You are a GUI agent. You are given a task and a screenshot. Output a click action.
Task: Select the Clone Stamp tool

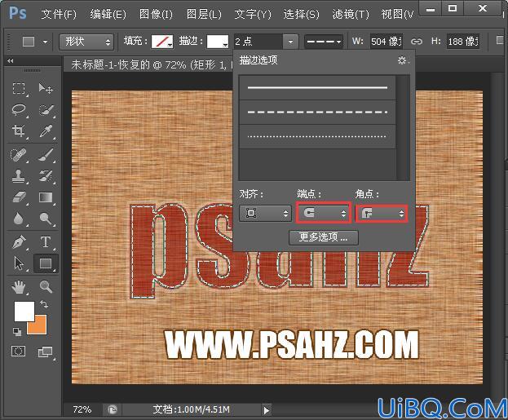tap(19, 176)
